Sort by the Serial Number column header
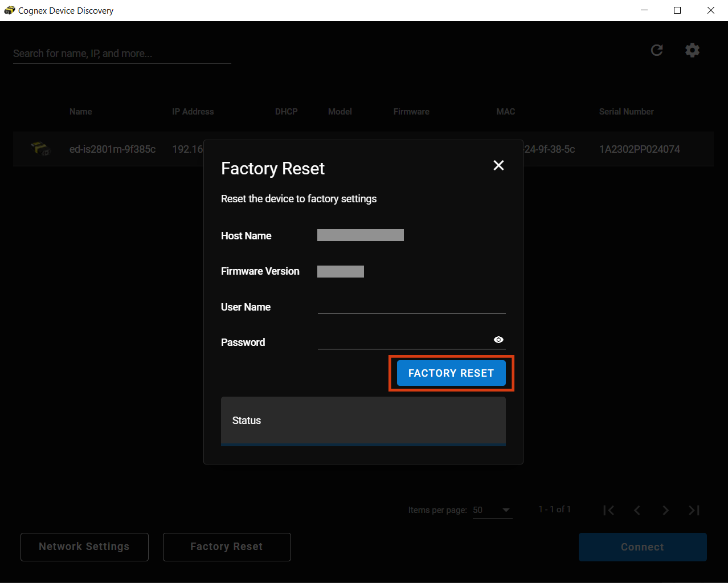 point(626,112)
